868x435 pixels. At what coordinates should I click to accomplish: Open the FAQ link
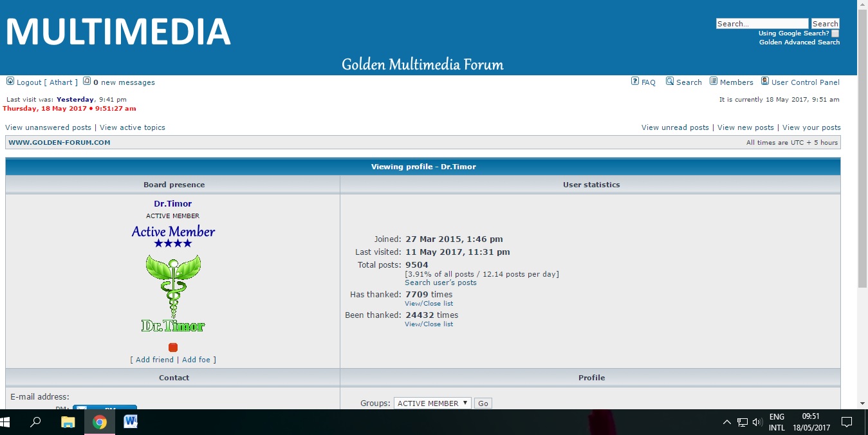[649, 82]
